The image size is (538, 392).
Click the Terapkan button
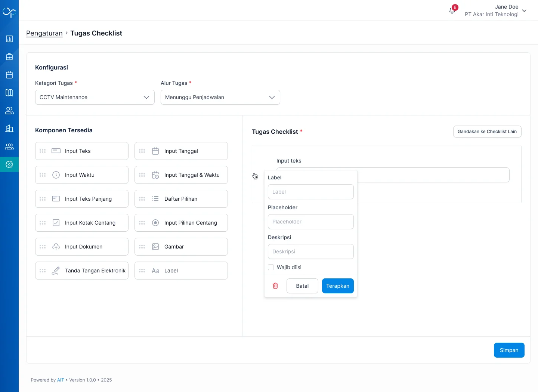click(x=338, y=286)
